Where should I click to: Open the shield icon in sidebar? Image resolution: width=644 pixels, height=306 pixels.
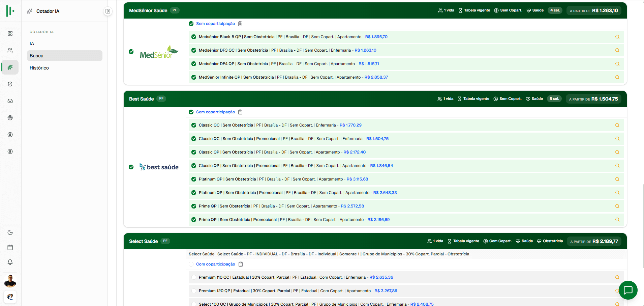point(10,84)
